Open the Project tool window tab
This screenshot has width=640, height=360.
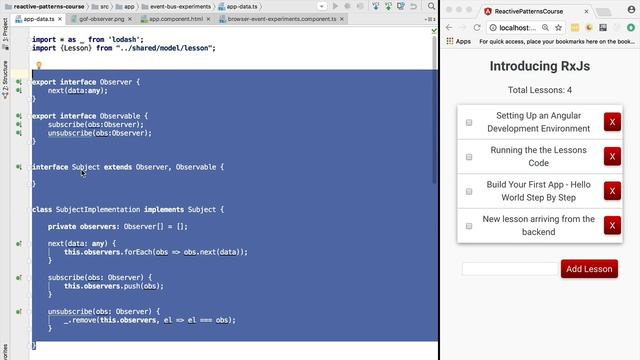pos(5,33)
